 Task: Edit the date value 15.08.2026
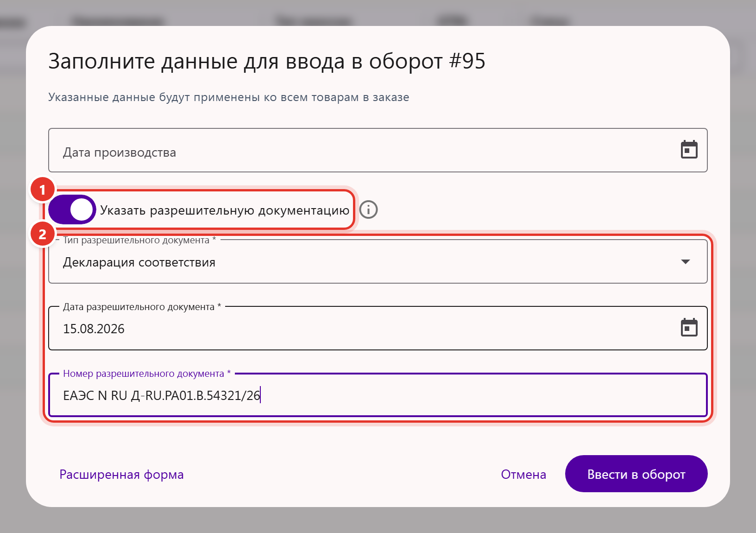(x=94, y=329)
